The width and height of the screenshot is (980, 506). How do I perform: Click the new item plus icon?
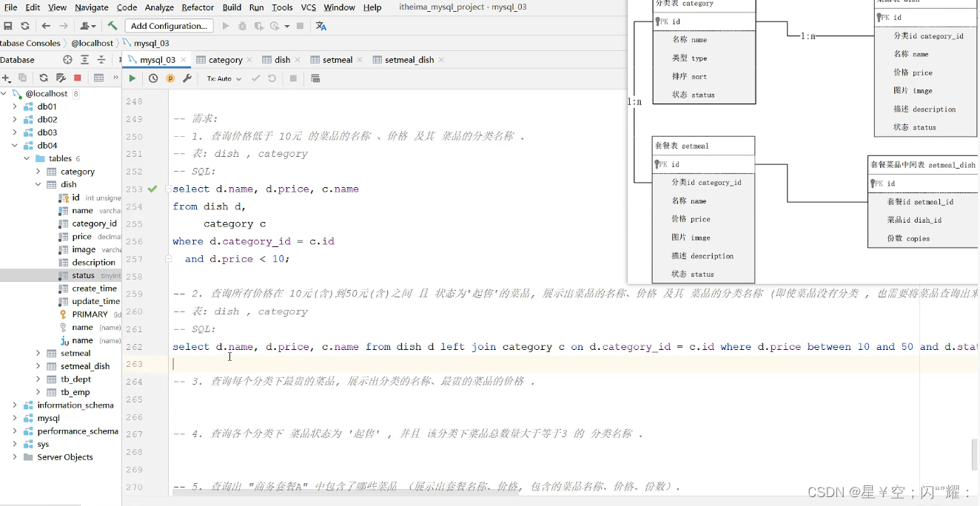click(6, 76)
